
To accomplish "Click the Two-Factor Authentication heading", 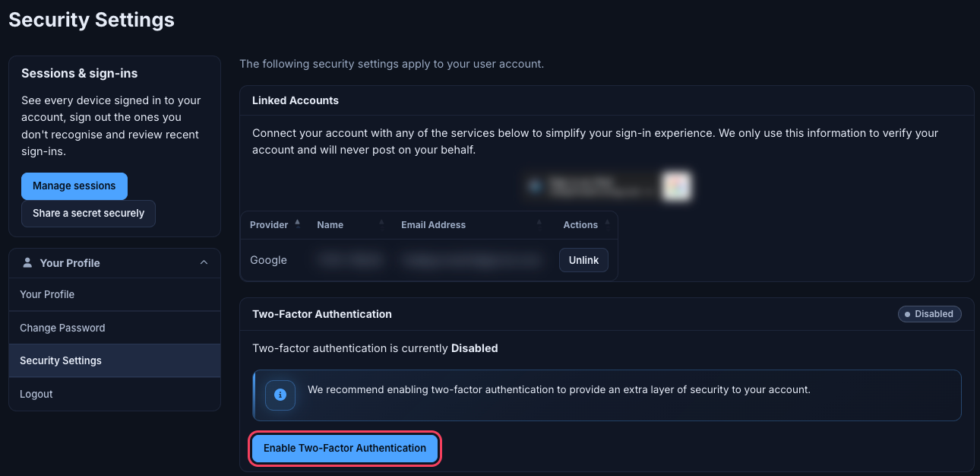I will click(x=322, y=314).
